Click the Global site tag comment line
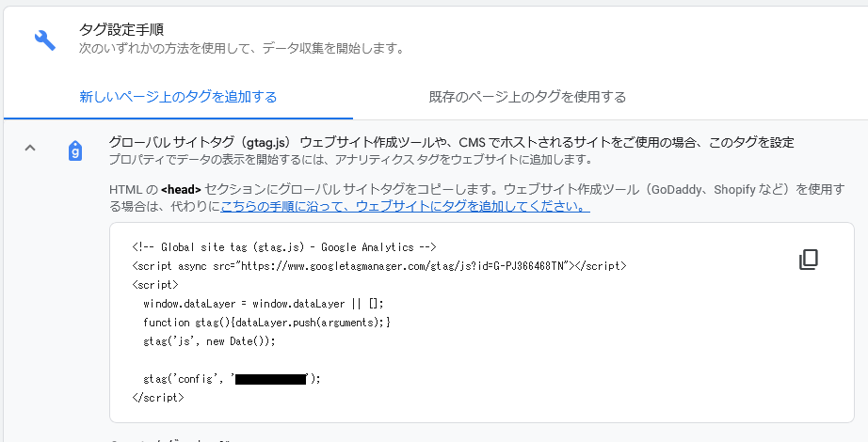The width and height of the screenshot is (868, 442). [283, 247]
